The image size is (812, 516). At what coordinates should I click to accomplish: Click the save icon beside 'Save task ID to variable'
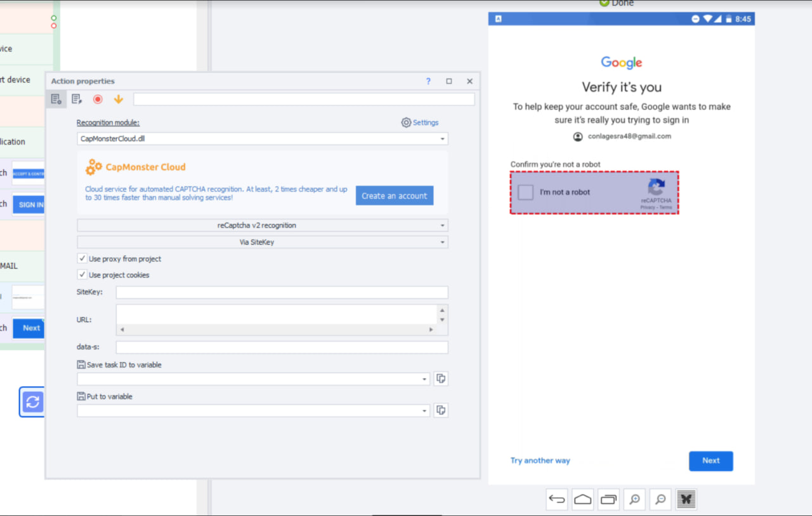[x=81, y=364]
